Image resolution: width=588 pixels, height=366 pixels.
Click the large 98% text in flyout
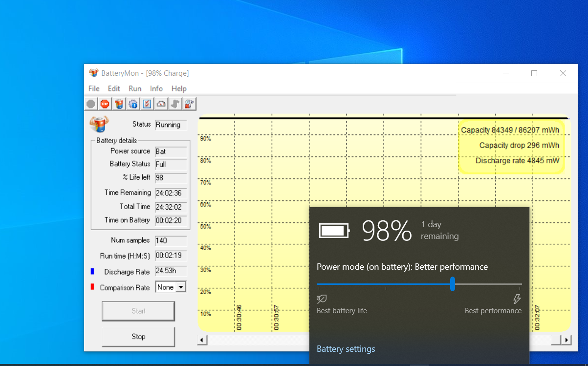click(x=387, y=231)
